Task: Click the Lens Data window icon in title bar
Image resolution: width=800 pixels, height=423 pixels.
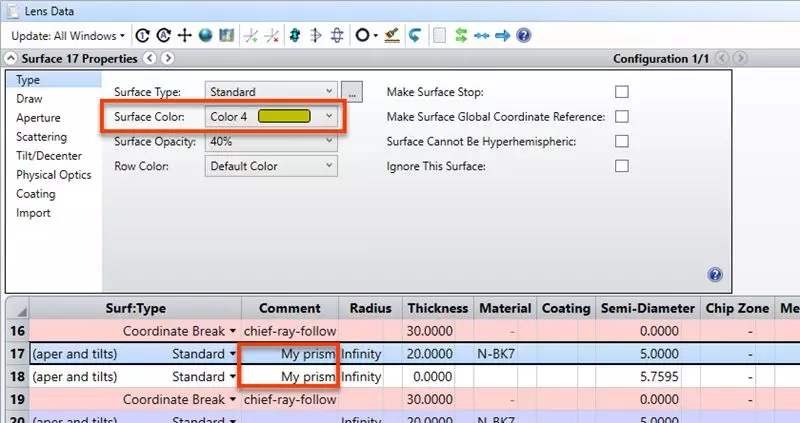Action: pos(12,10)
